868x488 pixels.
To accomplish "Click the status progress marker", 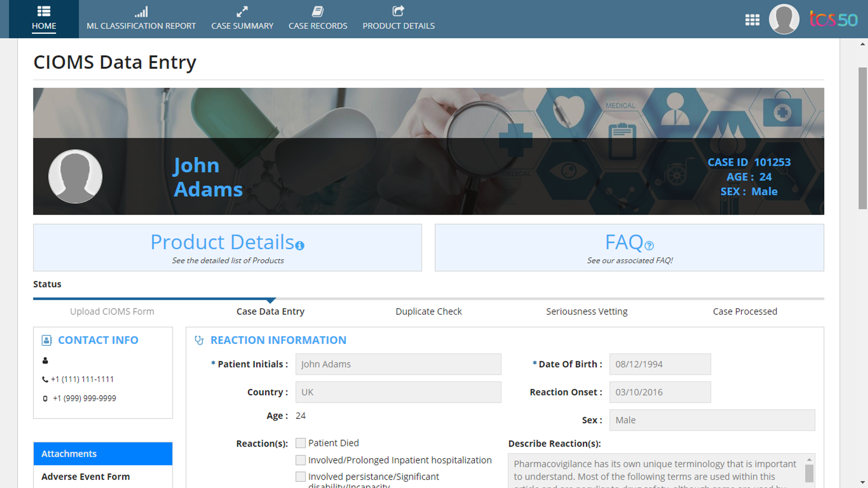I will pos(271,300).
